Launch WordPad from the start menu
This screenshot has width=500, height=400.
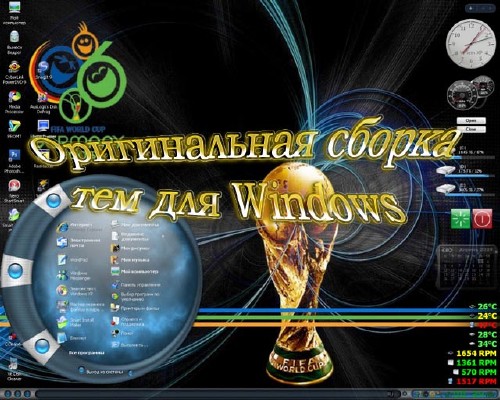coord(73,260)
